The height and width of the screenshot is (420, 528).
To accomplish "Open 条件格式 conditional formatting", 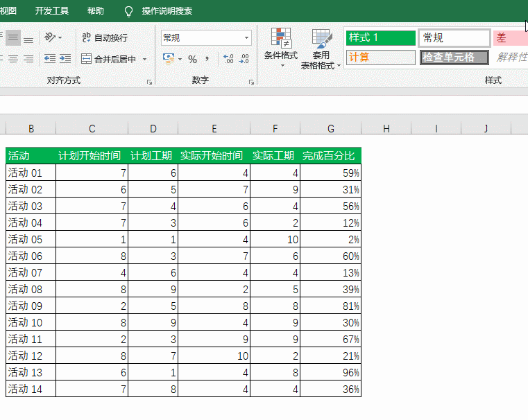I will click(281, 48).
